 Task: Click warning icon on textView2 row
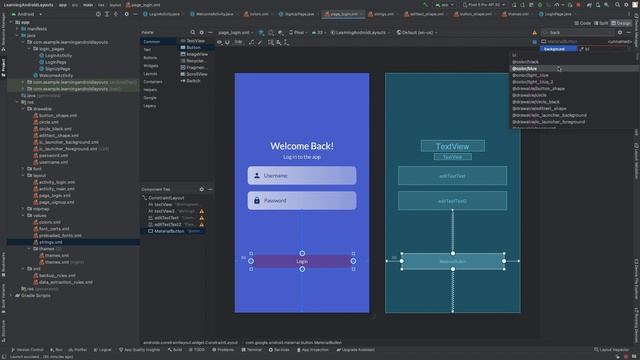[202, 211]
